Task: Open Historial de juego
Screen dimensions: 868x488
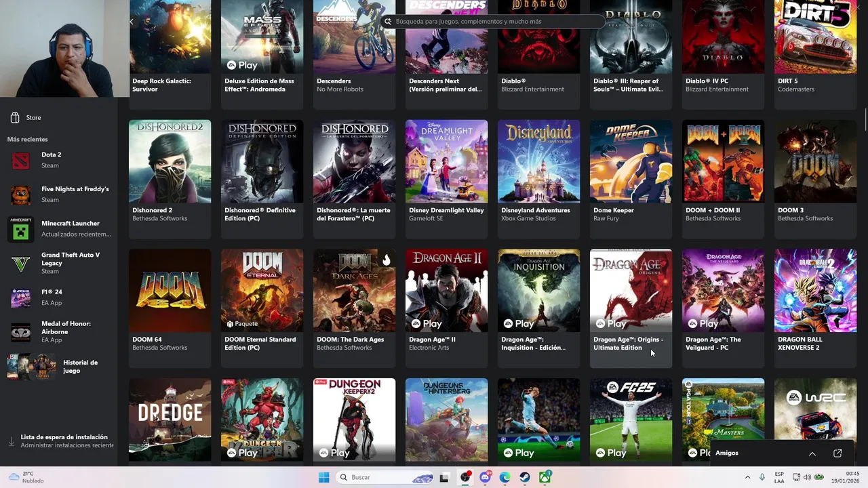Action: pyautogui.click(x=59, y=367)
